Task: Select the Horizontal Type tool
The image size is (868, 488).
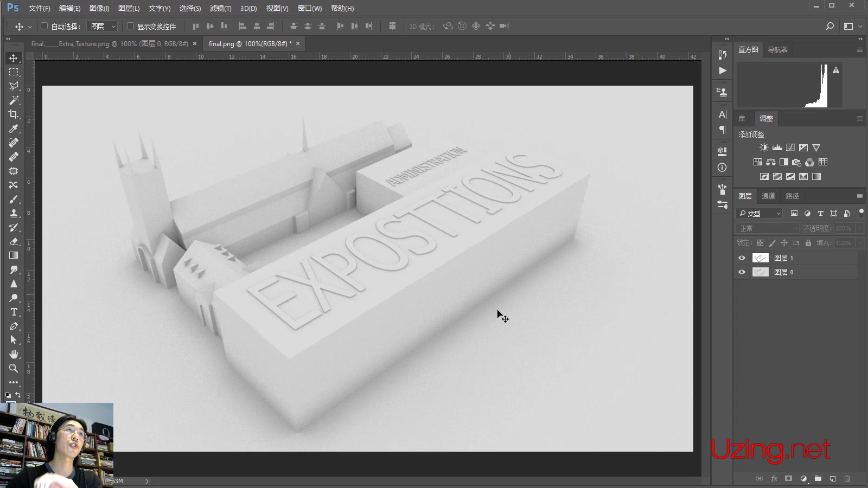Action: tap(13, 312)
